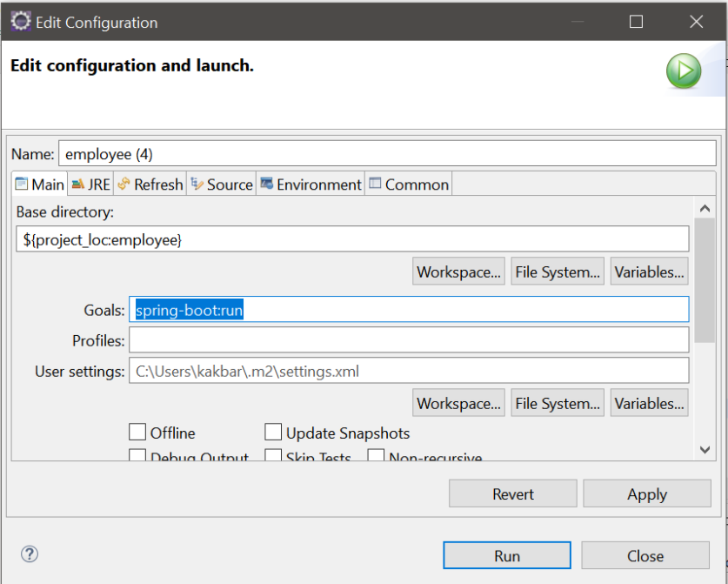
Task: Click the Name field containing employee (4)
Action: click(387, 154)
